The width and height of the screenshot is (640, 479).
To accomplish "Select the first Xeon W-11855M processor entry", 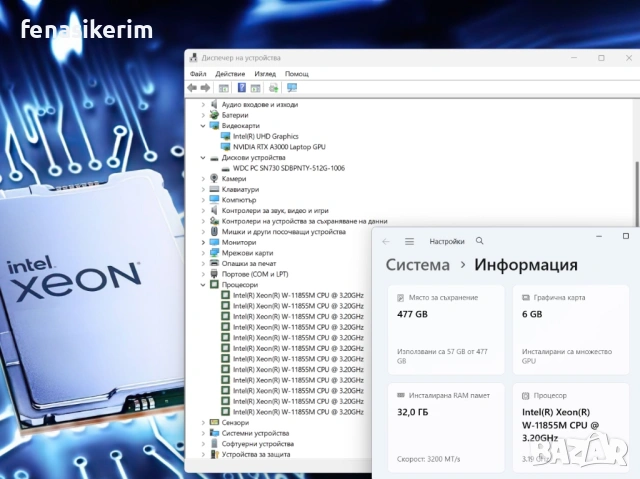I will (298, 295).
